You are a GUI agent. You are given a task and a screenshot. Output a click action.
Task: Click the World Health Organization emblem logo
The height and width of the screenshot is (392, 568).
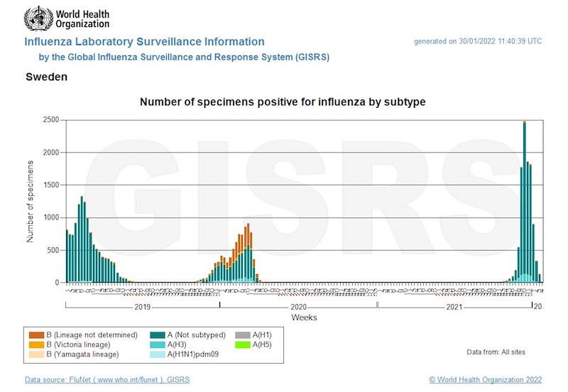click(x=38, y=18)
